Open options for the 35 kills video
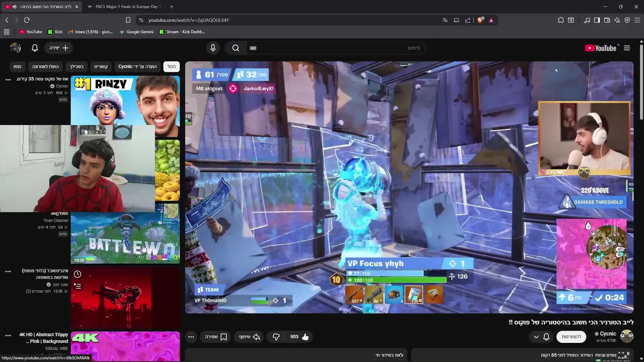 pos(8,79)
